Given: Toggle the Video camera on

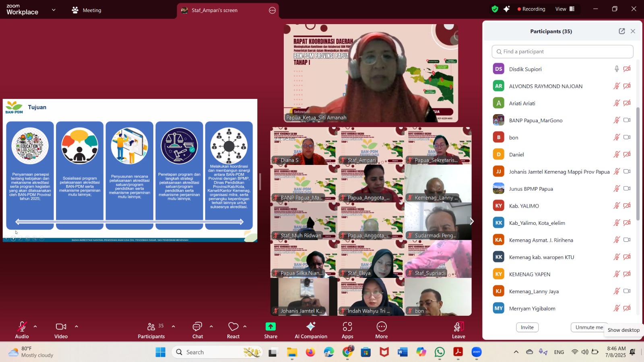Looking at the screenshot, I should (x=61, y=327).
